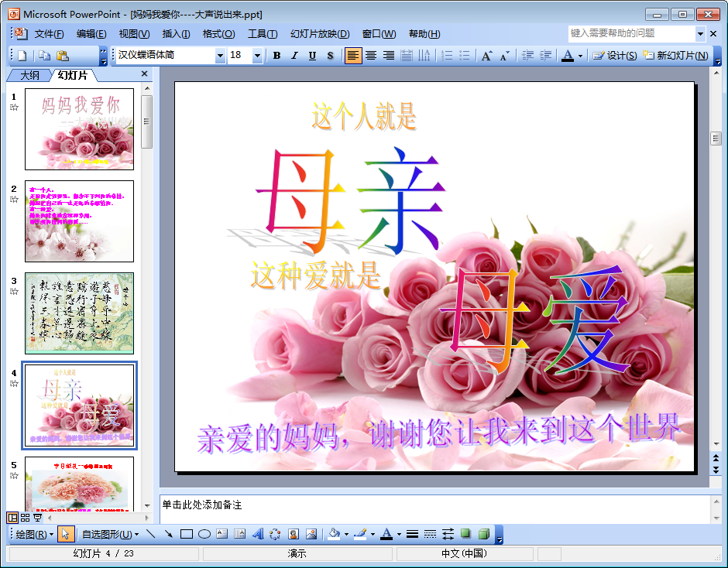728x568 pixels.
Task: Open the 插入(I) menu
Action: click(176, 34)
